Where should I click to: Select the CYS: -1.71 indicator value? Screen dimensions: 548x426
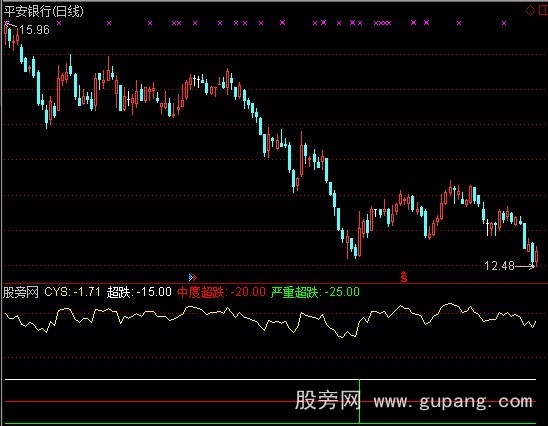(x=72, y=292)
